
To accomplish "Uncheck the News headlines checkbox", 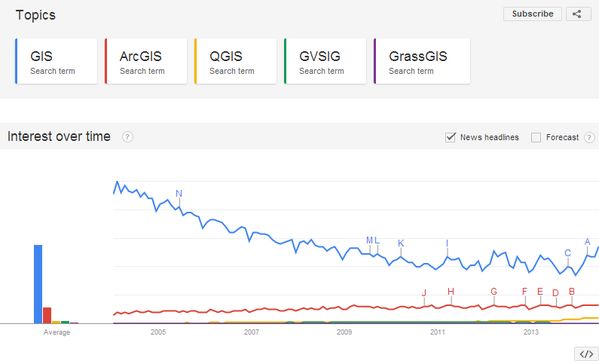I will click(451, 137).
